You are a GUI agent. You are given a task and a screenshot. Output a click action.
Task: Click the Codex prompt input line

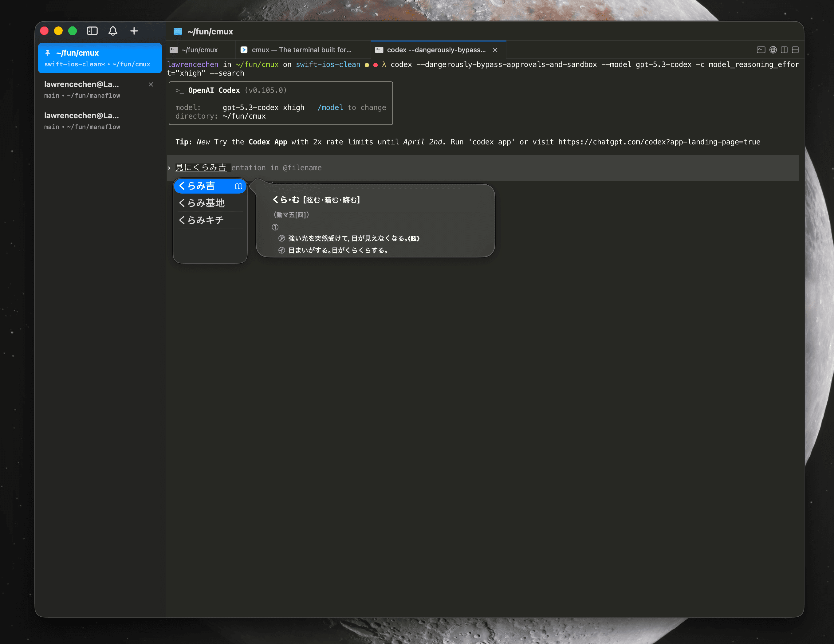tap(458, 168)
